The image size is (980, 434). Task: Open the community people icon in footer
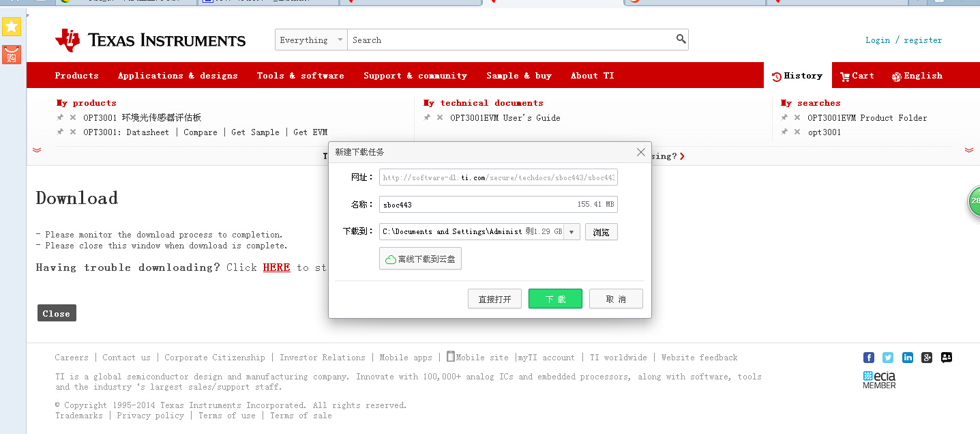pyautogui.click(x=947, y=357)
